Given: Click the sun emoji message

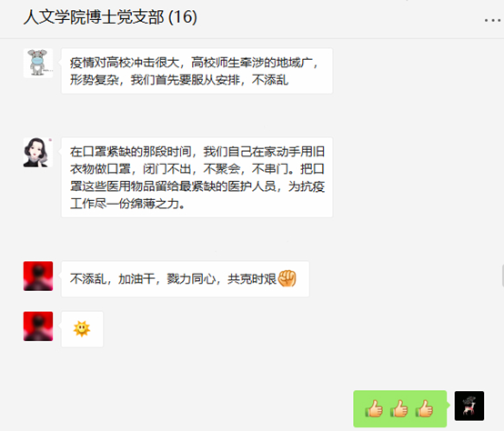Looking at the screenshot, I should [x=82, y=329].
